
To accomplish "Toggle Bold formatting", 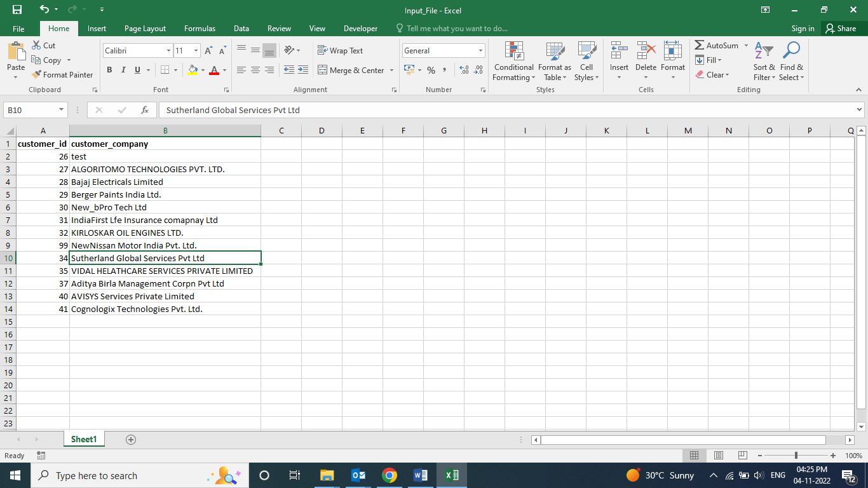I will (x=109, y=71).
